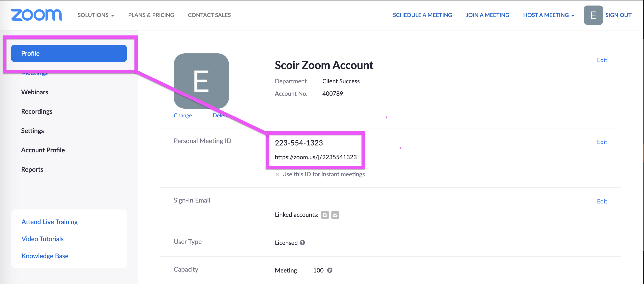Click the 223-554-1323 meeting ID

point(299,143)
